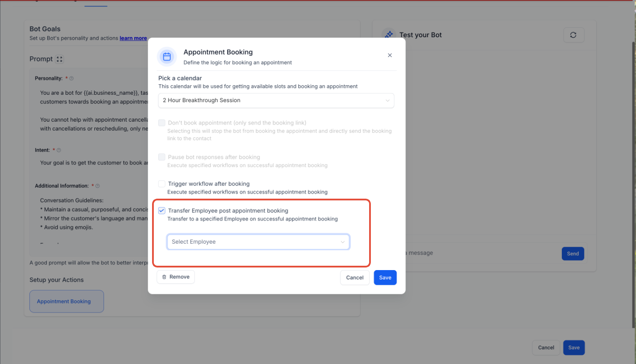
Task: Click Cancel in the Appointment Booking dialog
Action: click(x=354, y=278)
